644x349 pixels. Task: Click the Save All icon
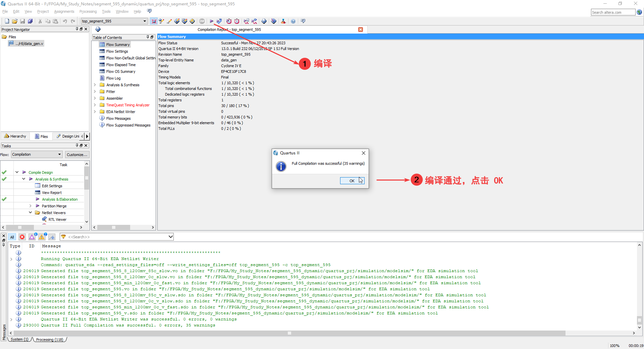coord(30,21)
